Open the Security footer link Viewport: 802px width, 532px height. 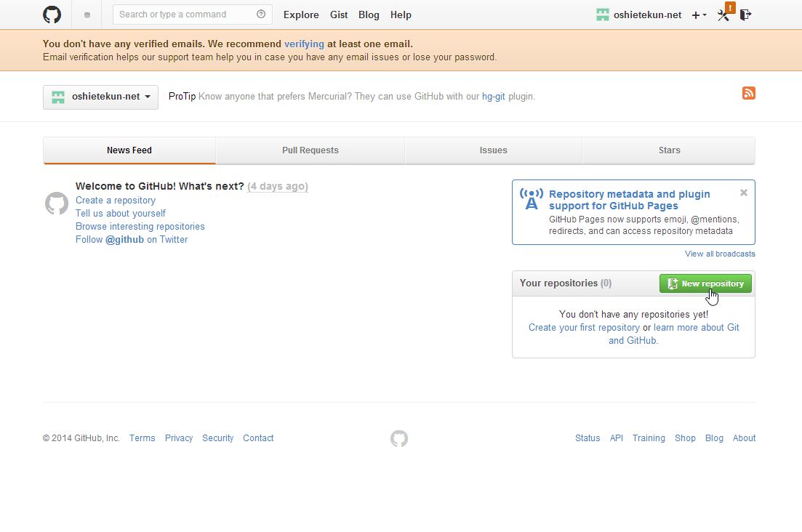(x=218, y=438)
